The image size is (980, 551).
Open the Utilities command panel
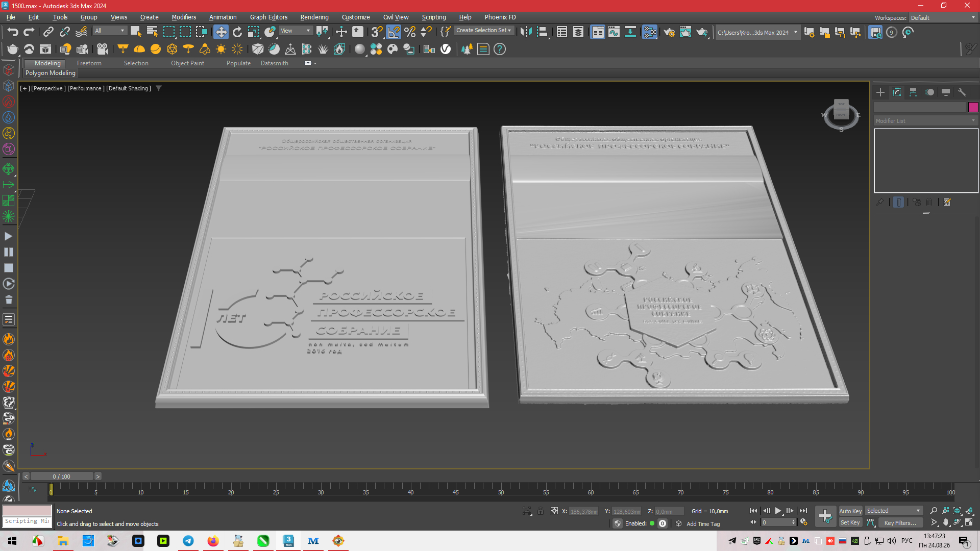pyautogui.click(x=962, y=92)
